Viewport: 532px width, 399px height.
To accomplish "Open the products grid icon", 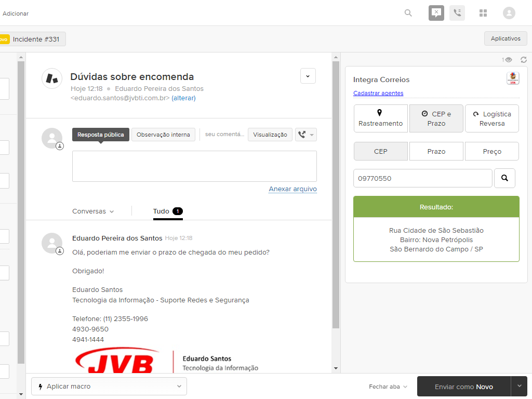I will pyautogui.click(x=483, y=13).
